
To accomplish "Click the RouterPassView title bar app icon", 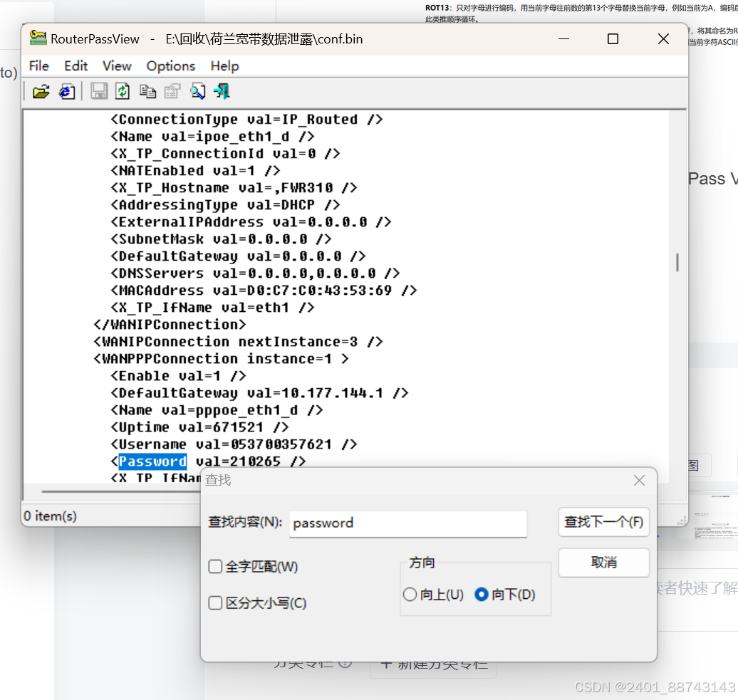I will pyautogui.click(x=38, y=38).
